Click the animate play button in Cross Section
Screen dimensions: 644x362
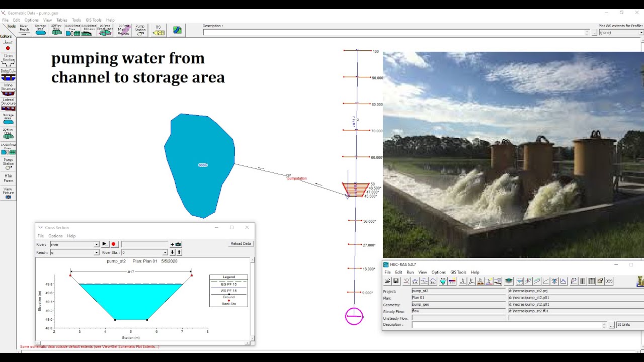104,244
